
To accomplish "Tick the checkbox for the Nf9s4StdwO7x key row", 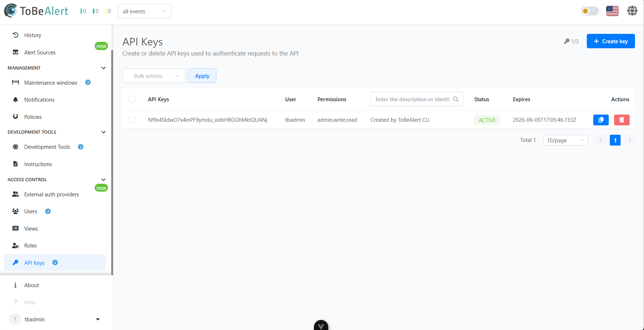I will tap(132, 120).
